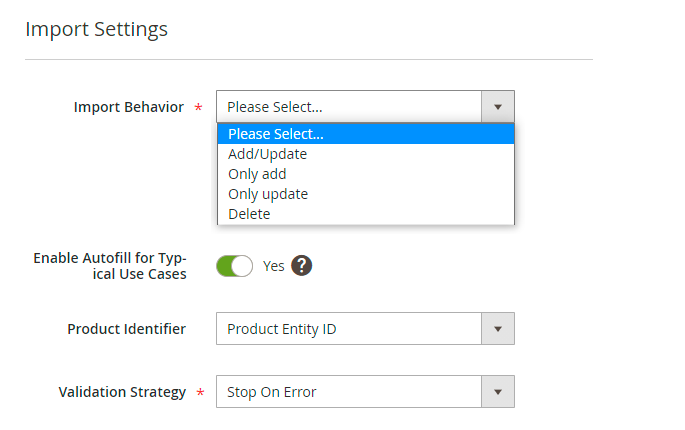The image size is (685, 430).
Task: Toggle Enable Autofill for Typical Use Cases
Action: point(235,266)
